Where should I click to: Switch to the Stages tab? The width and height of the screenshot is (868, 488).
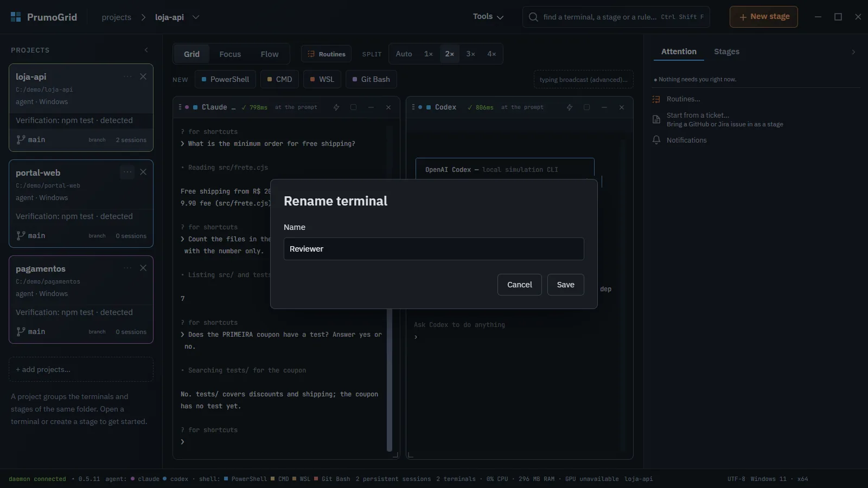coord(726,52)
